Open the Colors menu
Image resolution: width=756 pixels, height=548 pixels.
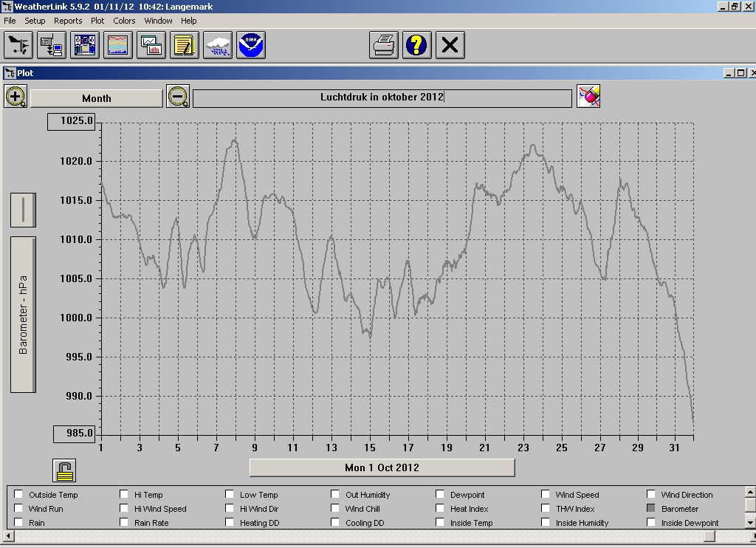pos(124,21)
